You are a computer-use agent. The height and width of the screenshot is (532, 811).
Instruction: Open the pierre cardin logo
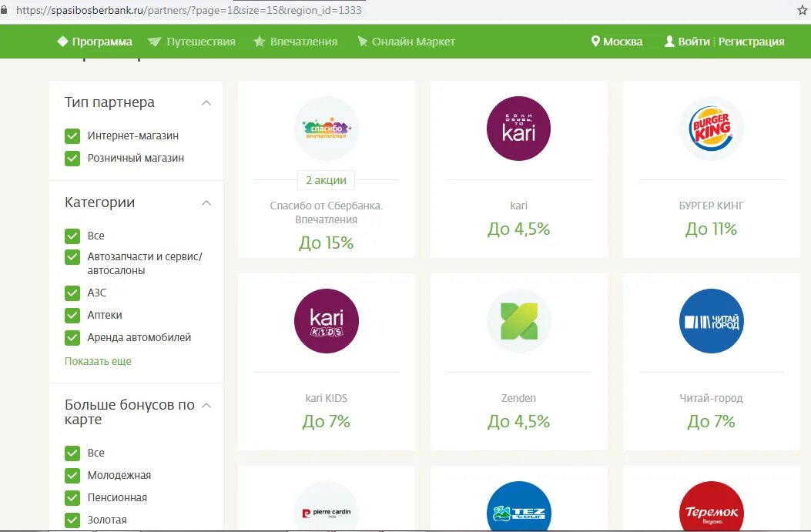click(327, 507)
